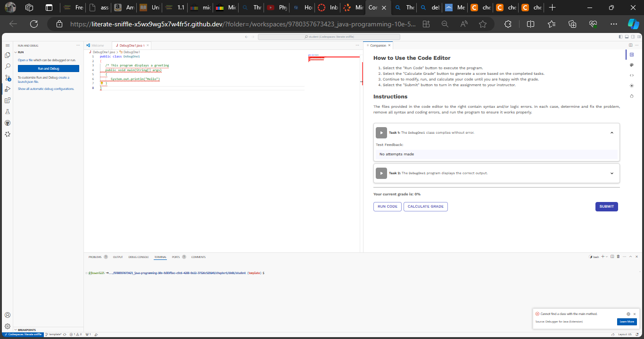The height and width of the screenshot is (339, 644).
Task: Toggle the Companion brightness mode icon
Action: point(632,86)
